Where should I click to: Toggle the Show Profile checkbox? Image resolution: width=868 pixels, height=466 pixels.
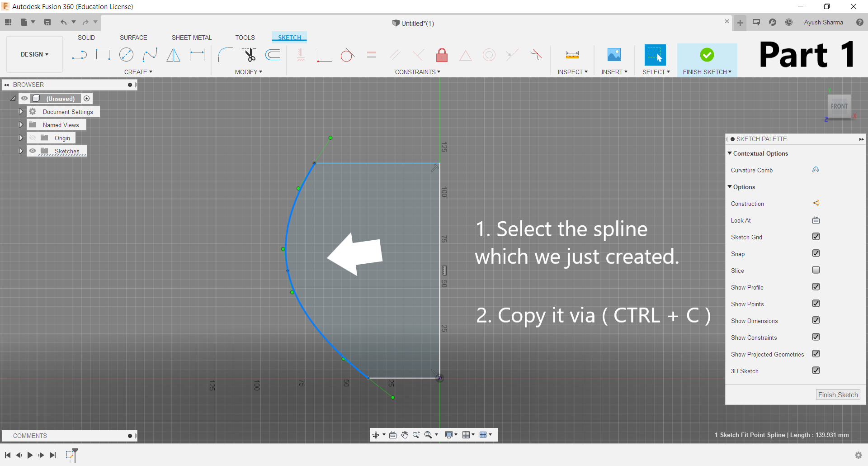click(816, 287)
